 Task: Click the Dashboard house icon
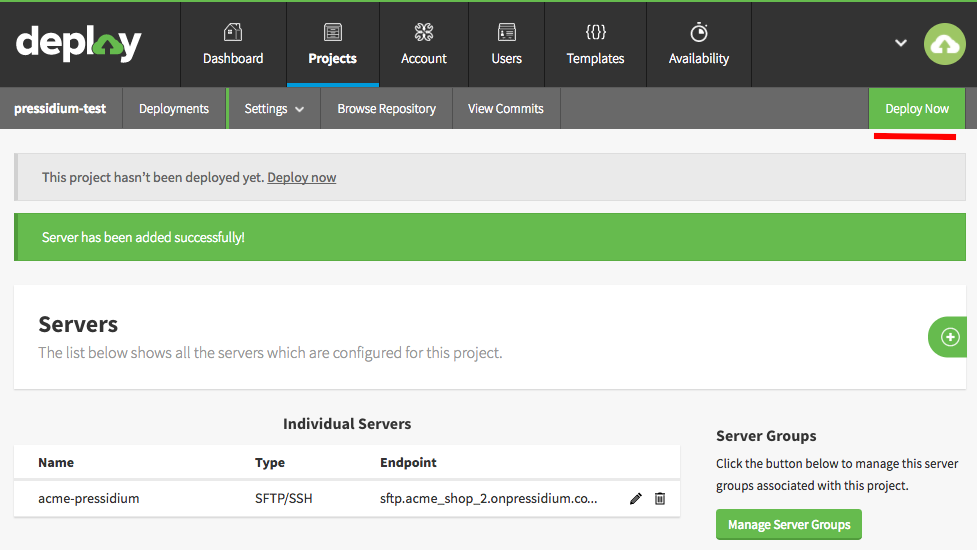tap(233, 32)
